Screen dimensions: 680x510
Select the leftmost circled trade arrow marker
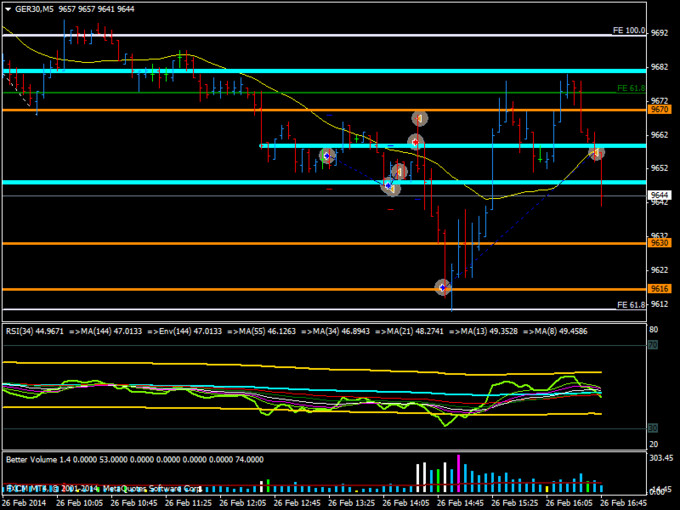[x=326, y=156]
